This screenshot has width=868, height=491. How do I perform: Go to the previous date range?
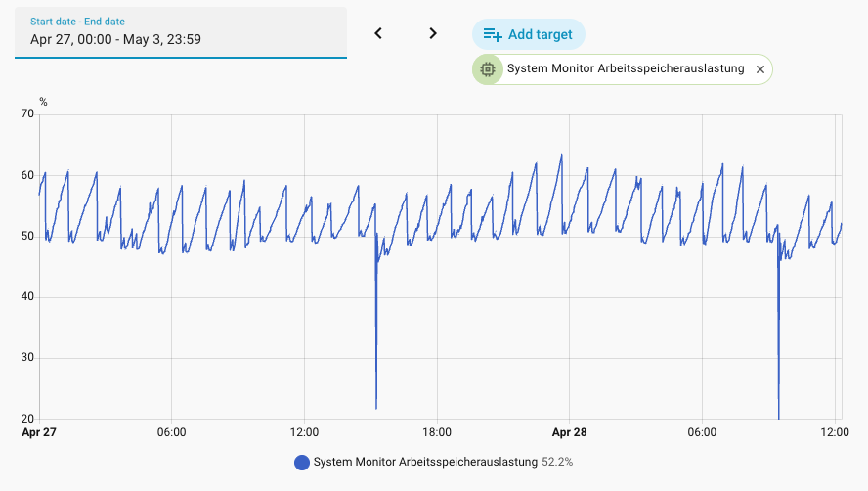coord(378,34)
